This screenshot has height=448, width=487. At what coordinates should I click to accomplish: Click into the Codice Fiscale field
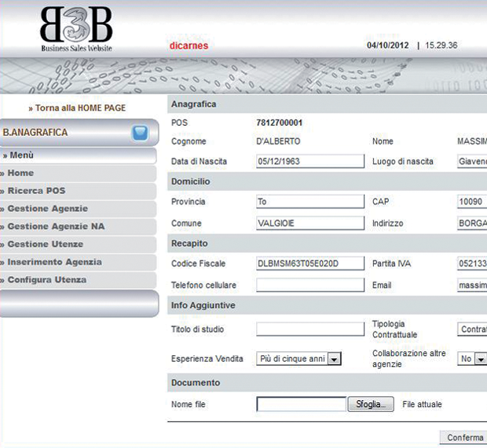[x=310, y=263]
